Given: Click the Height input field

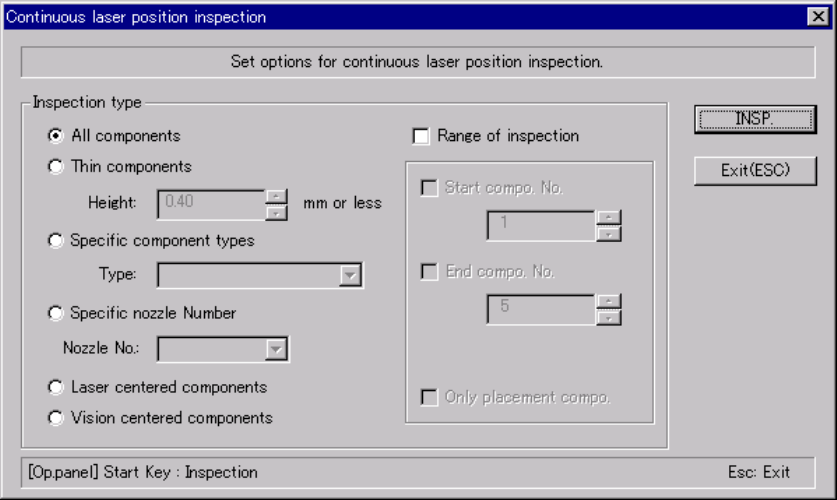Looking at the screenshot, I should (210, 203).
